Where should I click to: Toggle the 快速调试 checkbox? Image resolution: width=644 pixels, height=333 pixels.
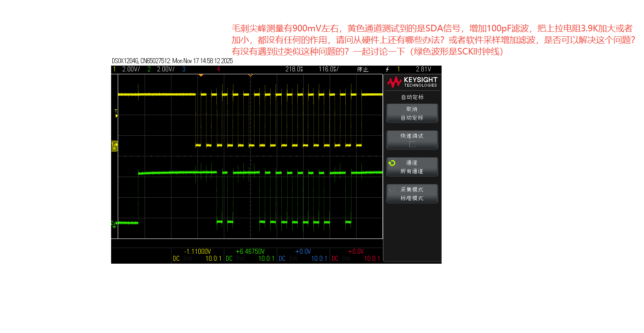pos(412,144)
